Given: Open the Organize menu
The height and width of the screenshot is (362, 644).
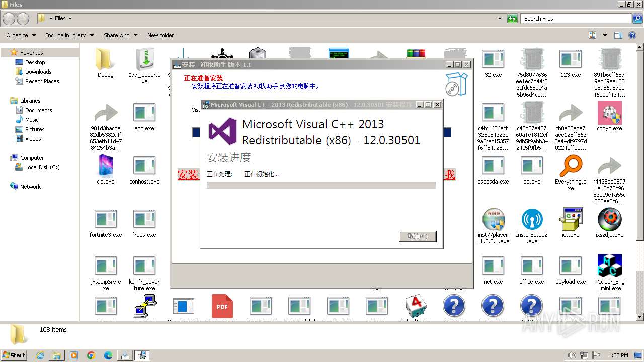Looking at the screenshot, I should (21, 35).
